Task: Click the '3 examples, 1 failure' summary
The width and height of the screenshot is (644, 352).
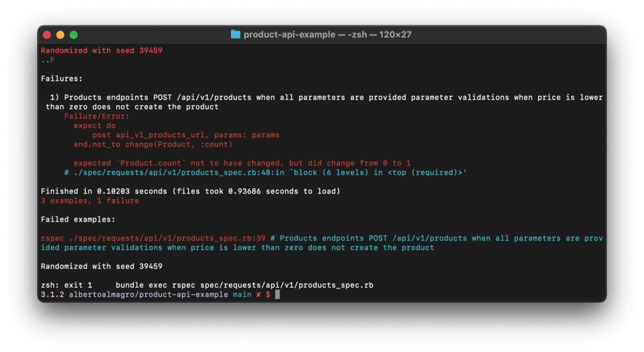Action: (90, 201)
